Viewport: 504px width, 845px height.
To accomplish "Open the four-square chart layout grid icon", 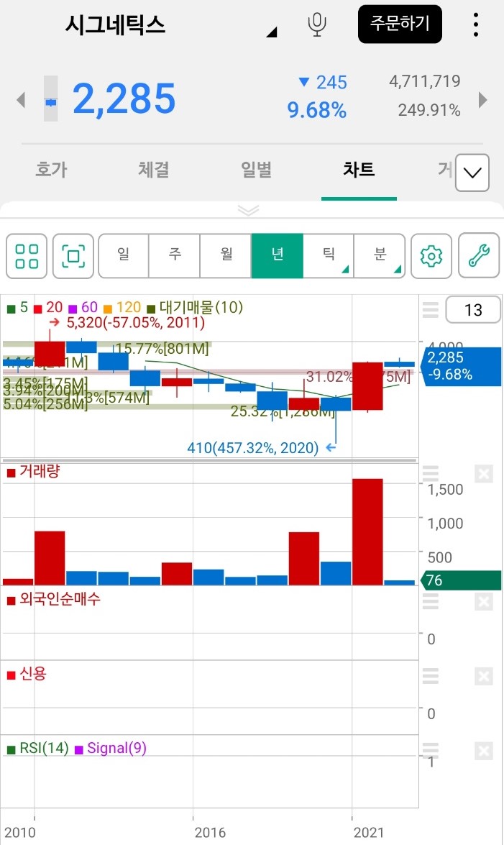I will (27, 256).
